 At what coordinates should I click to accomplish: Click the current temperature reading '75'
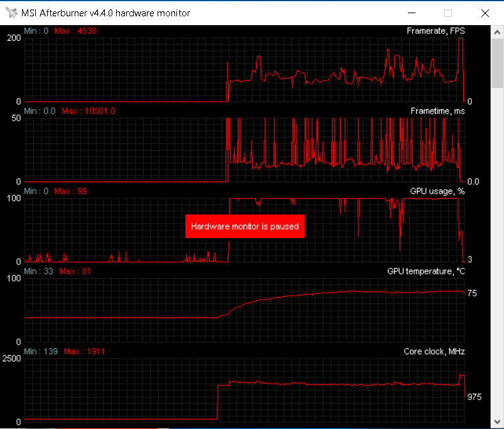472,293
